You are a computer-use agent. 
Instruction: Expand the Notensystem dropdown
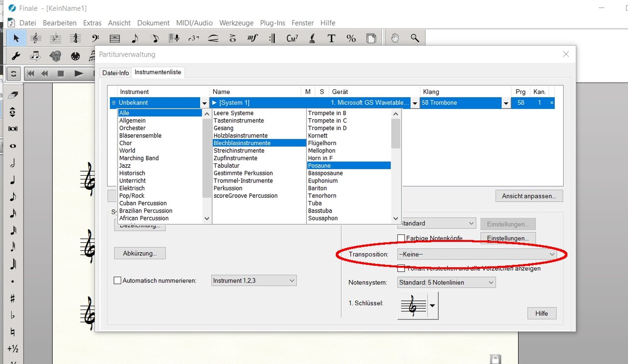[446, 283]
